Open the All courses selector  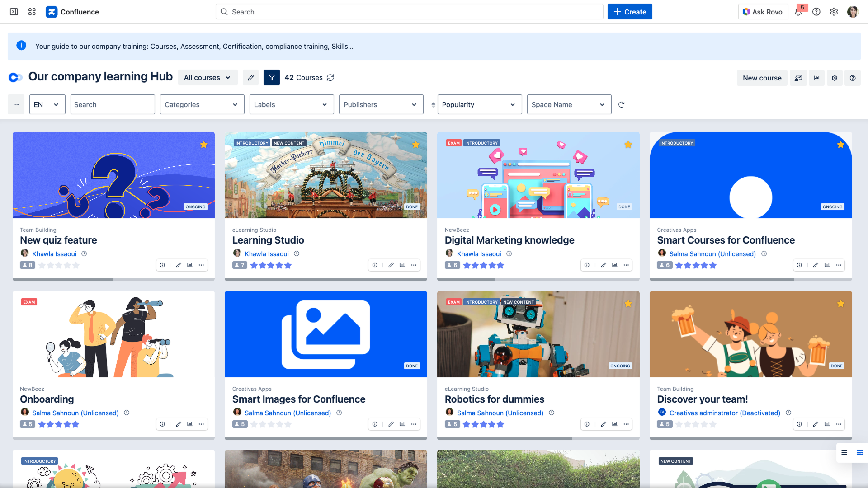click(x=207, y=77)
